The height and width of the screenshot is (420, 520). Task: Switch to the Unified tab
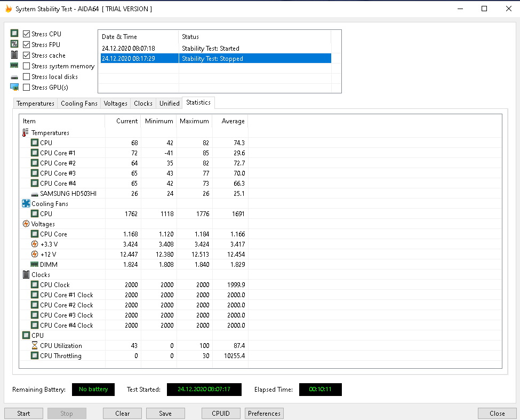click(x=169, y=103)
